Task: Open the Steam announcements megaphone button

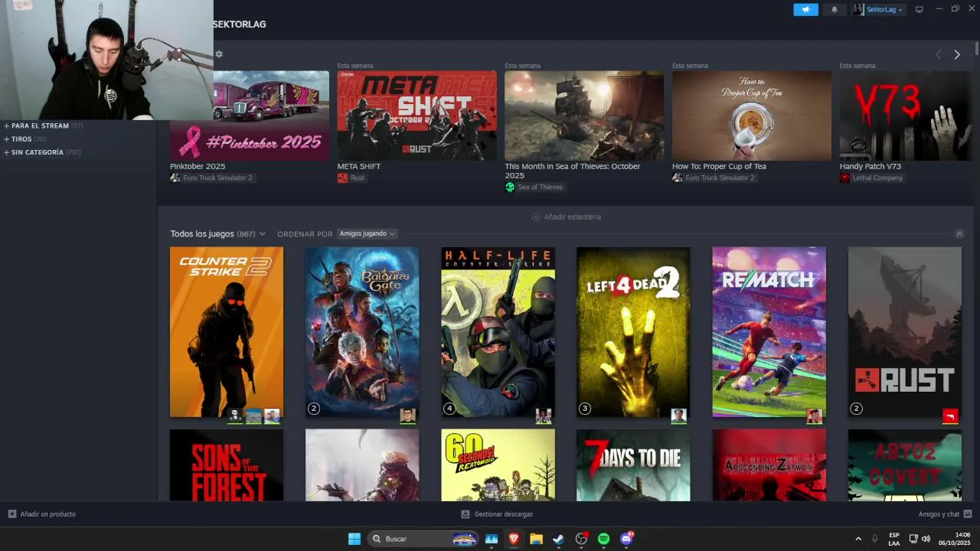Action: point(805,9)
